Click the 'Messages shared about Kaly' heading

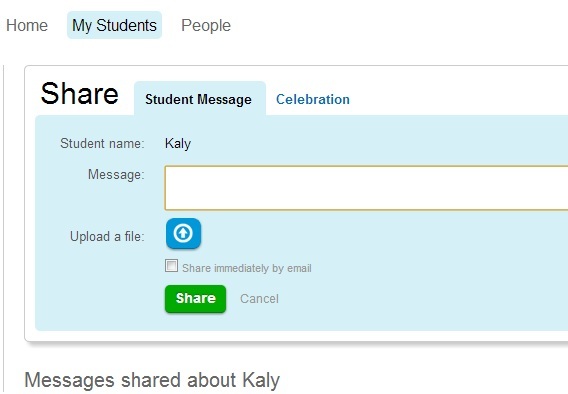pos(152,380)
